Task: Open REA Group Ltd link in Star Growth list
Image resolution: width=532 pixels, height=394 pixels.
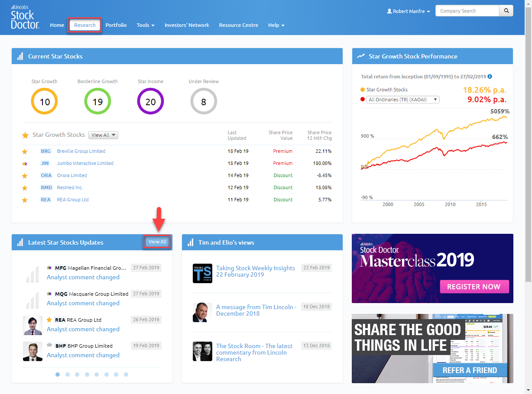Action: pyautogui.click(x=73, y=200)
